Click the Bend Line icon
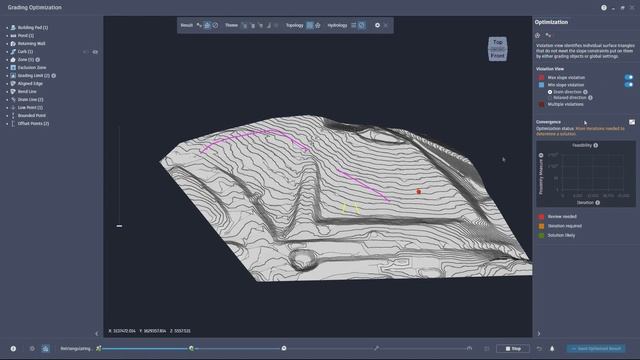This screenshot has height=360, width=640. point(13,91)
